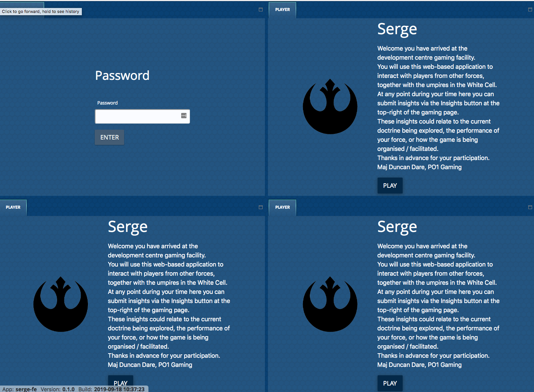
Task: Maximize the Serge panel beside the password form
Action: 530,10
